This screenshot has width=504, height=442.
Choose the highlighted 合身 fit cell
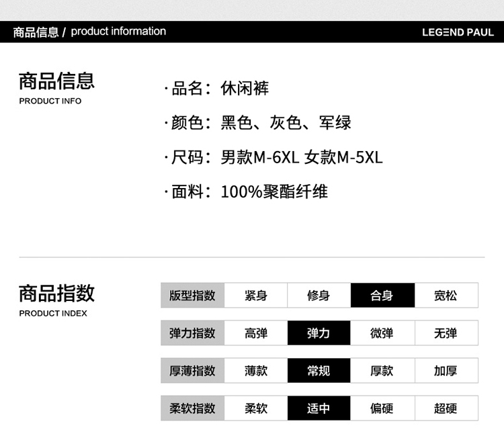click(382, 296)
